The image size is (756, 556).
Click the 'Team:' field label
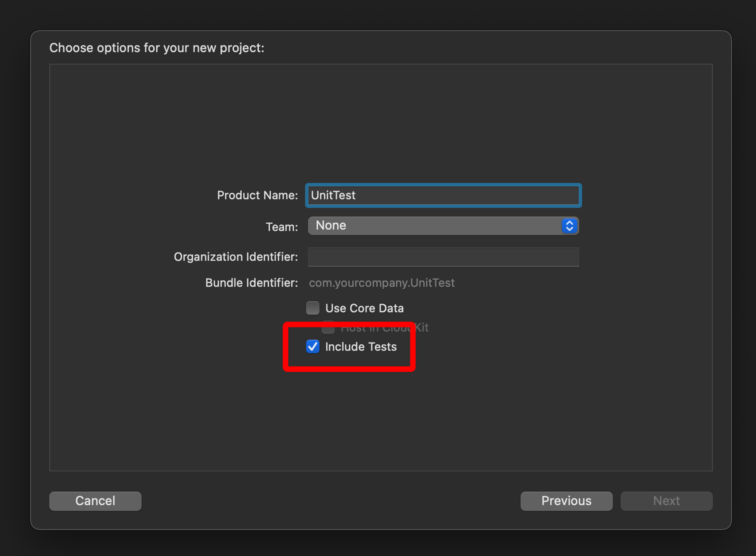(x=282, y=227)
